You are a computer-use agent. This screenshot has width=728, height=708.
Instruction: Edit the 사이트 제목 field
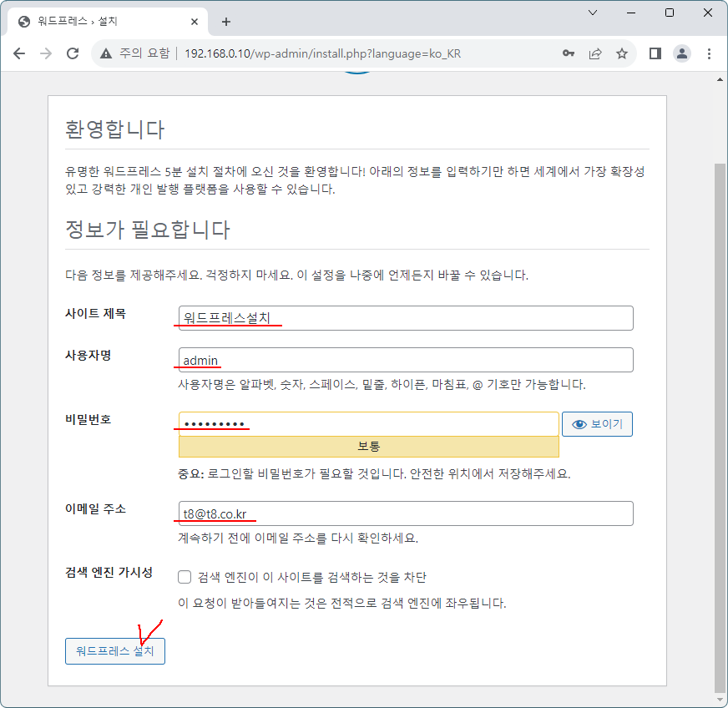tap(405, 318)
